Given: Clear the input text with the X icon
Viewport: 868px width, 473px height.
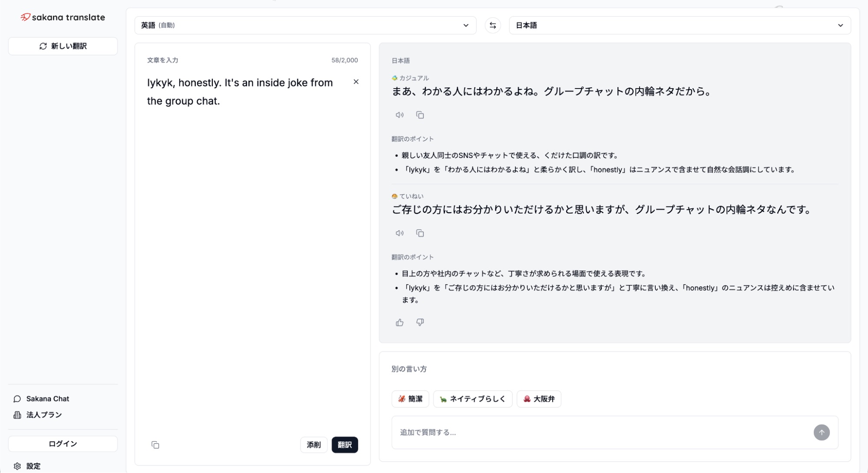Looking at the screenshot, I should pyautogui.click(x=356, y=82).
